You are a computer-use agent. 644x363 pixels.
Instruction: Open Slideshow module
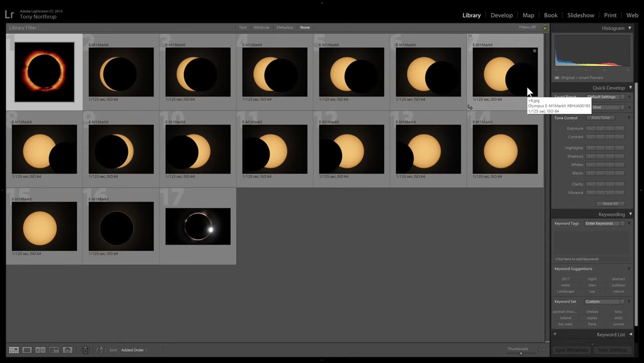(581, 15)
